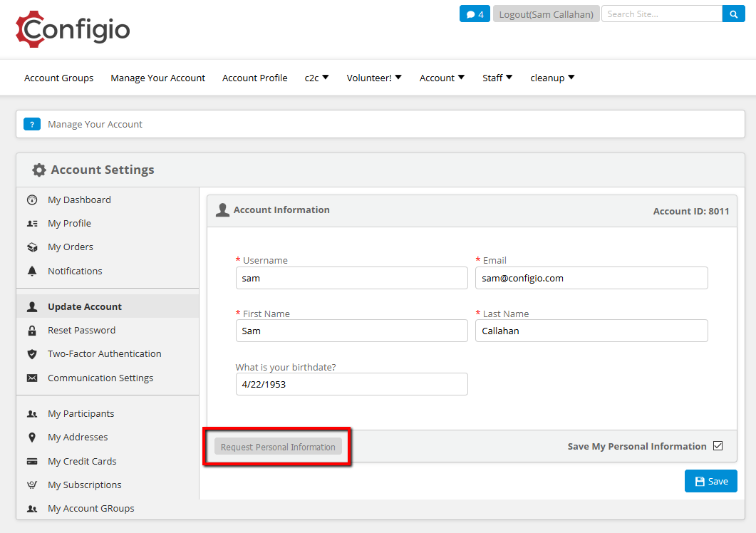Click the Logout(Sam Callahan) button

click(x=546, y=14)
